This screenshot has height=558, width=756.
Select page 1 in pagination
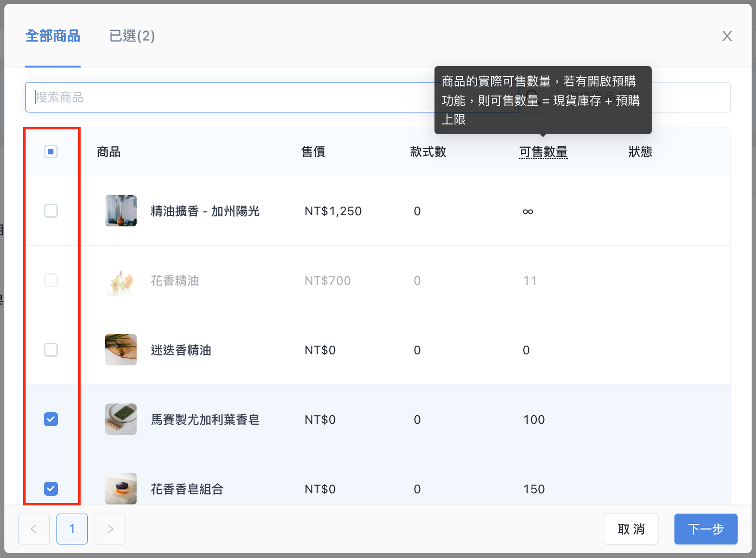[x=72, y=529]
